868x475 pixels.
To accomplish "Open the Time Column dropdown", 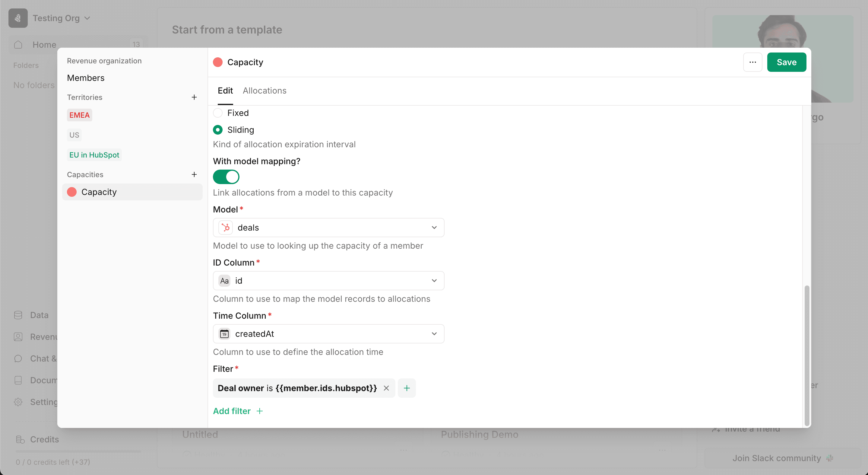I will [328, 334].
